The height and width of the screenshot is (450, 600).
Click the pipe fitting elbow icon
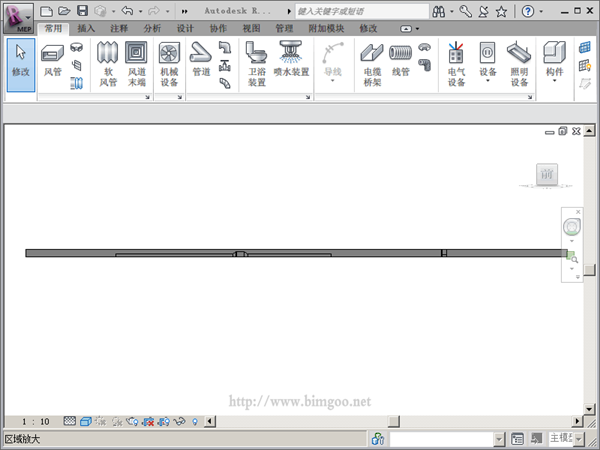click(x=225, y=48)
